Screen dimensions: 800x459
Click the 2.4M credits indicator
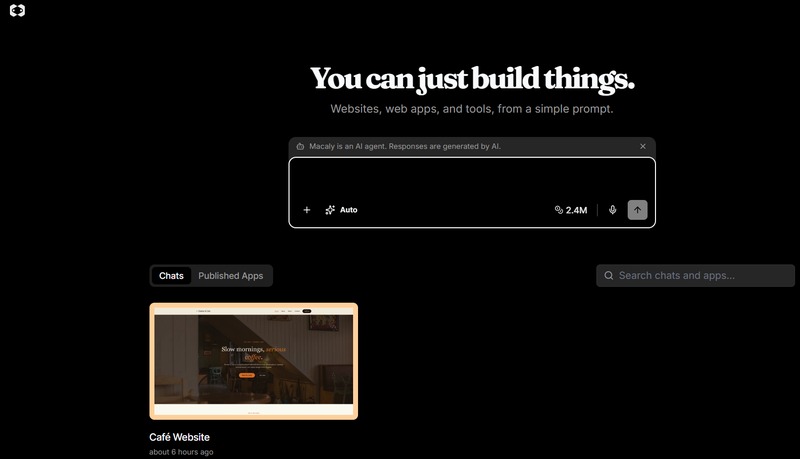[x=571, y=210]
